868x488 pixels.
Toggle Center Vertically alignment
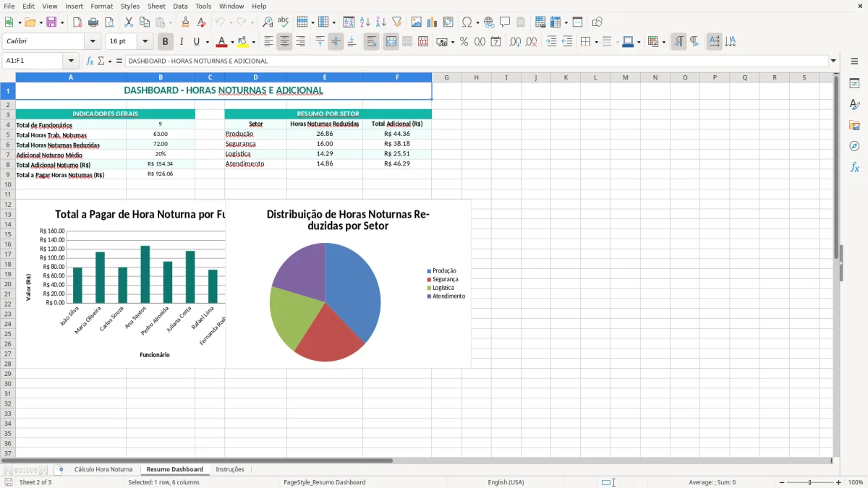(336, 42)
